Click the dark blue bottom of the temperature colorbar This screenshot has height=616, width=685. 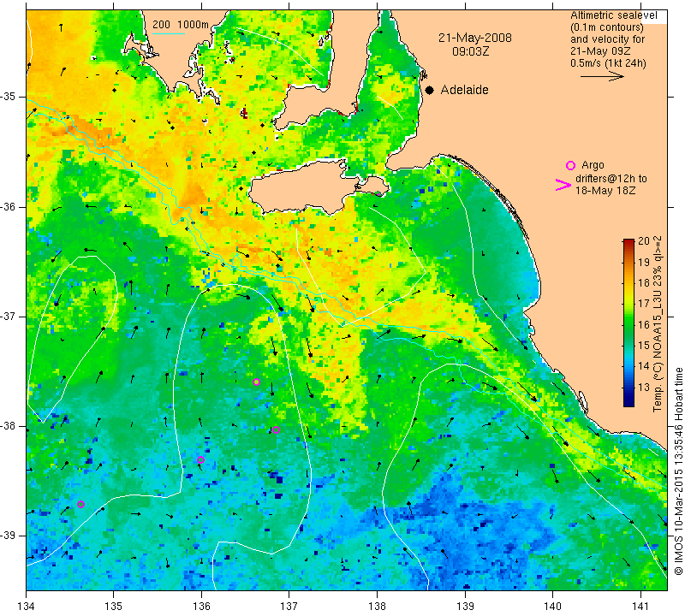[628, 402]
